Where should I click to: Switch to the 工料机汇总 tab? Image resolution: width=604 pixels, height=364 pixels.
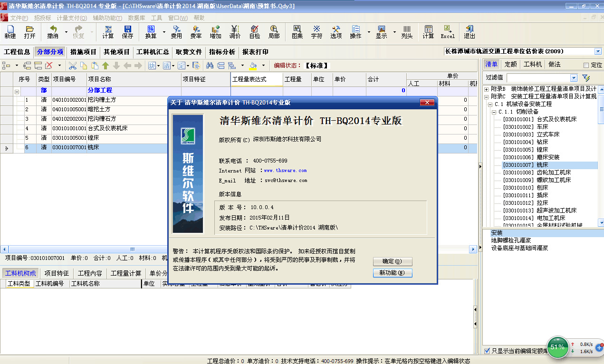click(153, 52)
